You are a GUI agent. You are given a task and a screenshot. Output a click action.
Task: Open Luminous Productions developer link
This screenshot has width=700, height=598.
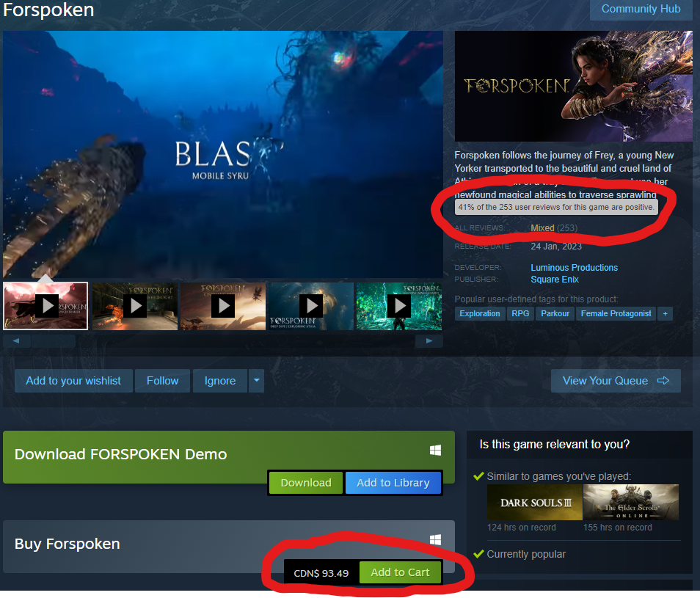click(574, 268)
